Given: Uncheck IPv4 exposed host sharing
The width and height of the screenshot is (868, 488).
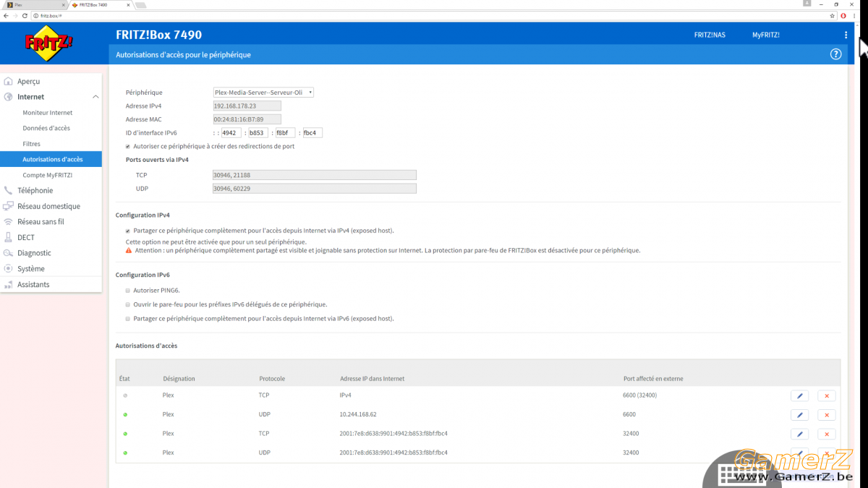Looking at the screenshot, I should [128, 231].
